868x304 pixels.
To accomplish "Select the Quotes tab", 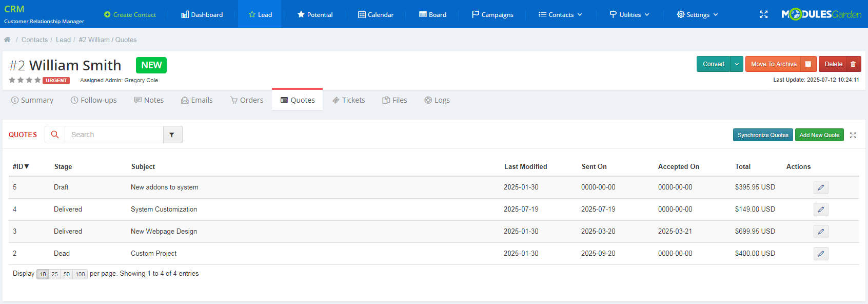I will 298,100.
